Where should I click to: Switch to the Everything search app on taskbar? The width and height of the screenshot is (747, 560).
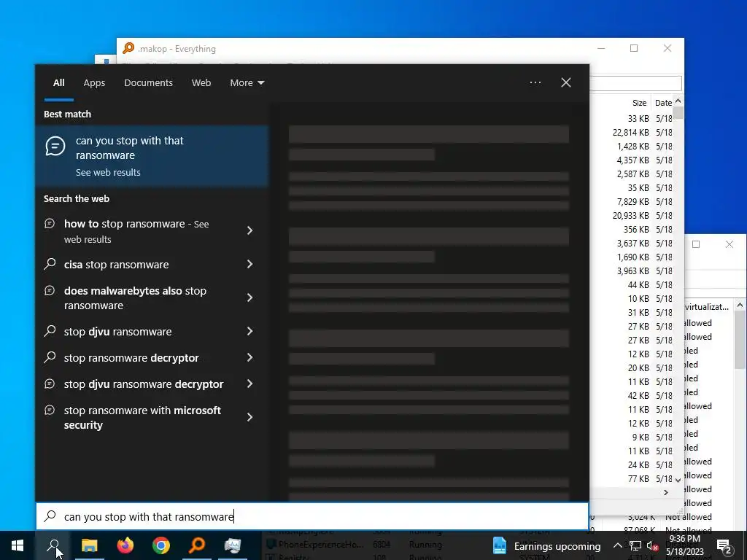(x=197, y=545)
